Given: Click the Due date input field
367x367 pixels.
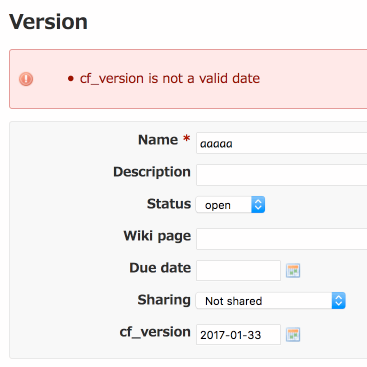Looking at the screenshot, I should click(x=238, y=270).
